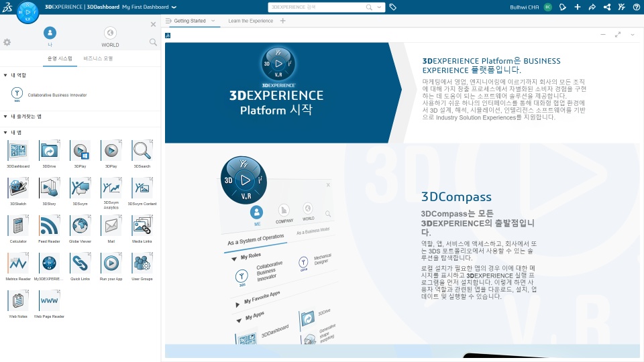The width and height of the screenshot is (644, 362).
Task: Click the plus add icon in top bar
Action: (578, 7)
